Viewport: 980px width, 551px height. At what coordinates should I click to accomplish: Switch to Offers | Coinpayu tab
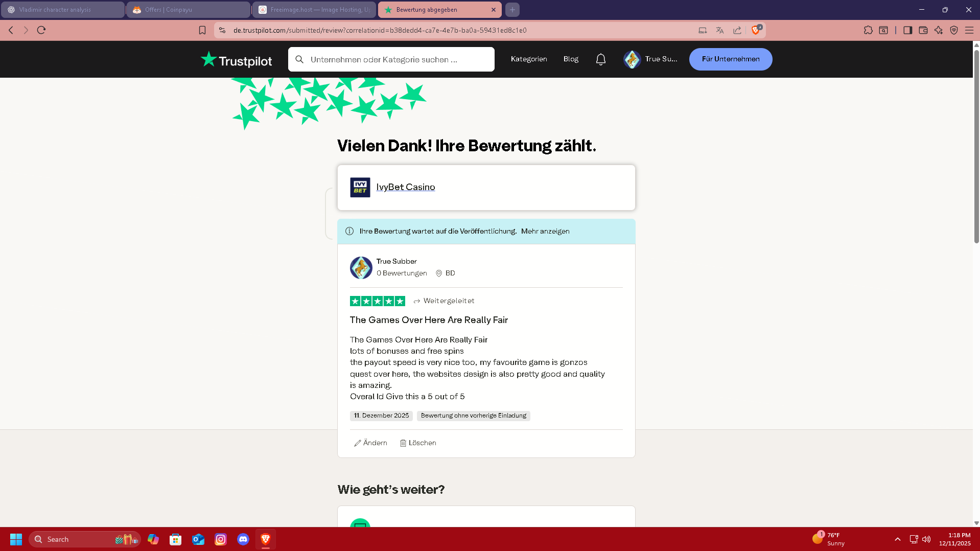(x=189, y=10)
